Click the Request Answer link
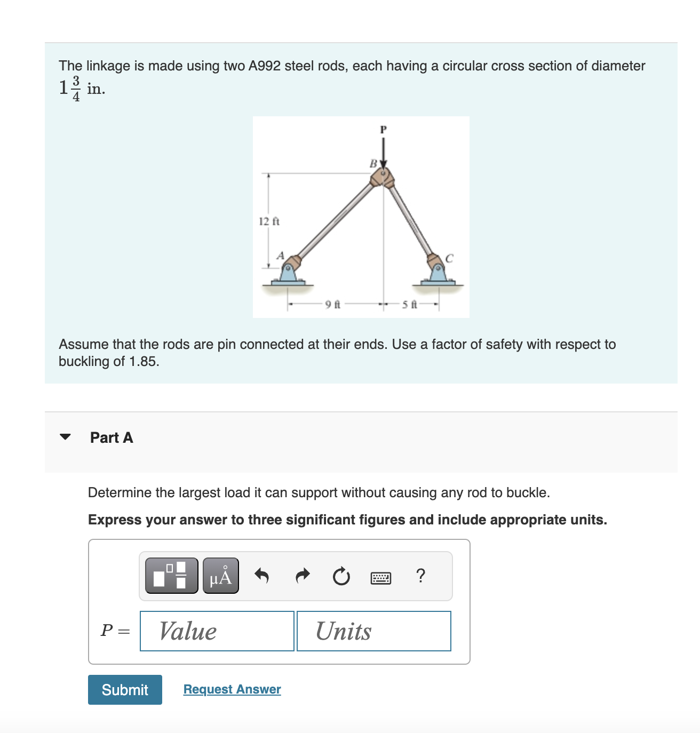The width and height of the screenshot is (700, 733). coord(232,689)
